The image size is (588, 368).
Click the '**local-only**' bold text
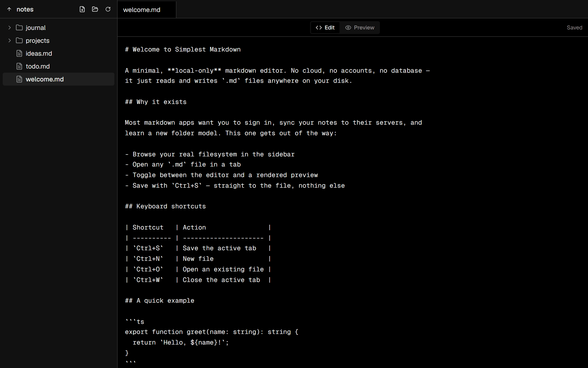point(194,71)
